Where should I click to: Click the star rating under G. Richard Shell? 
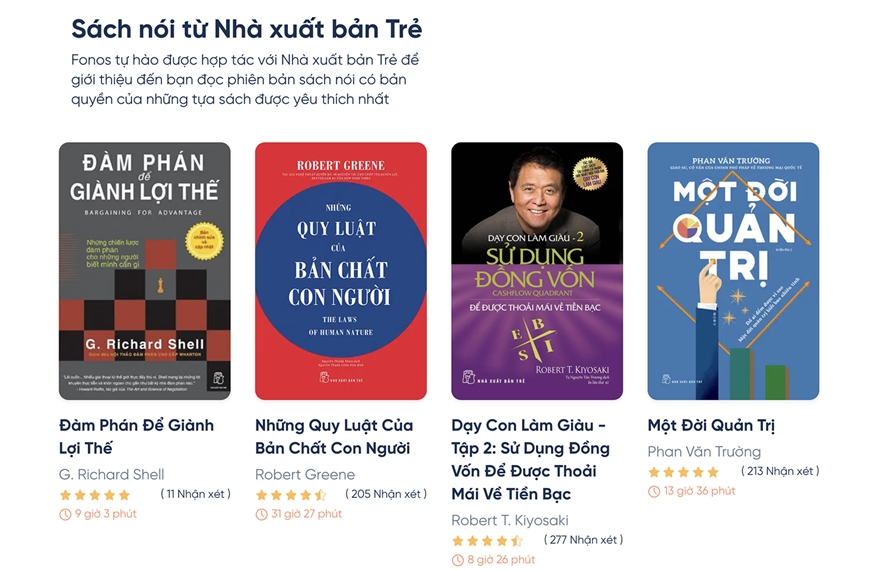pyautogui.click(x=95, y=495)
